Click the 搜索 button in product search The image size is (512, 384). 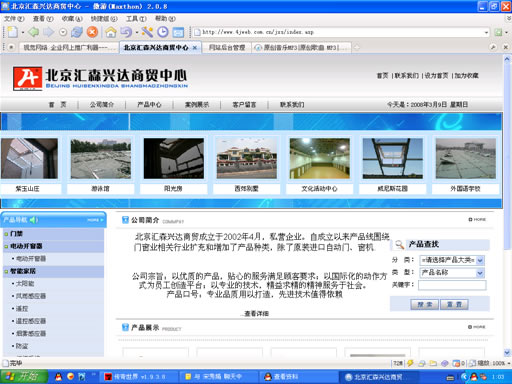pyautogui.click(x=424, y=304)
